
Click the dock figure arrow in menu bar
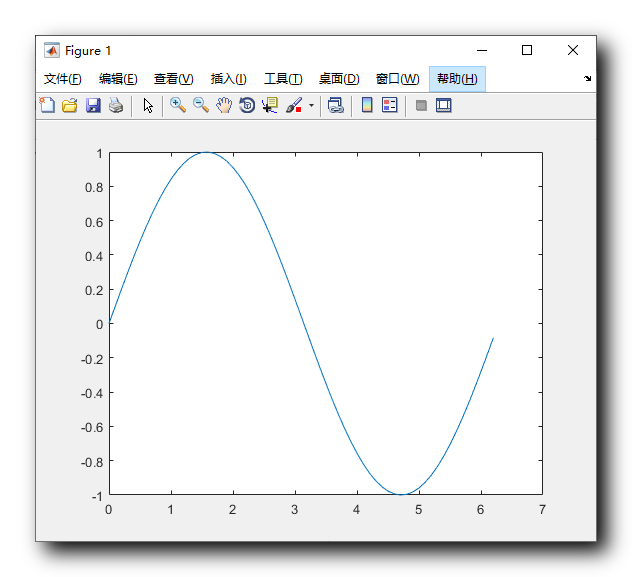pyautogui.click(x=588, y=79)
